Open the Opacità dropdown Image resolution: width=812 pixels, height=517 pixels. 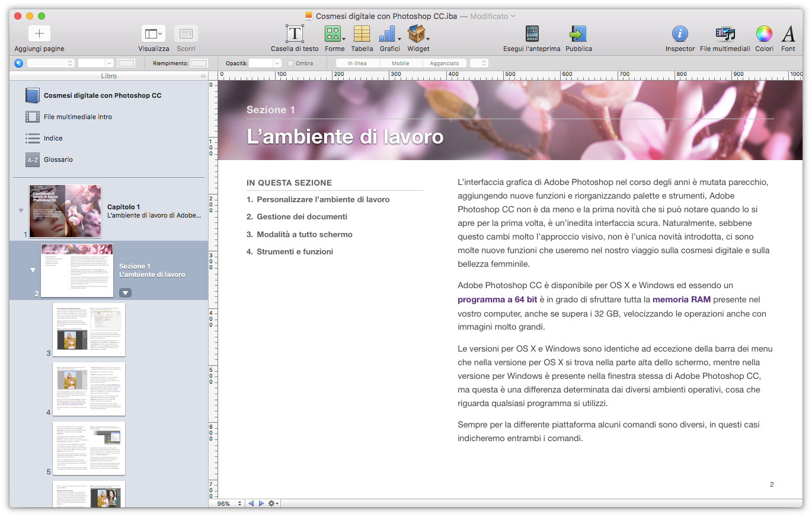pyautogui.click(x=264, y=63)
